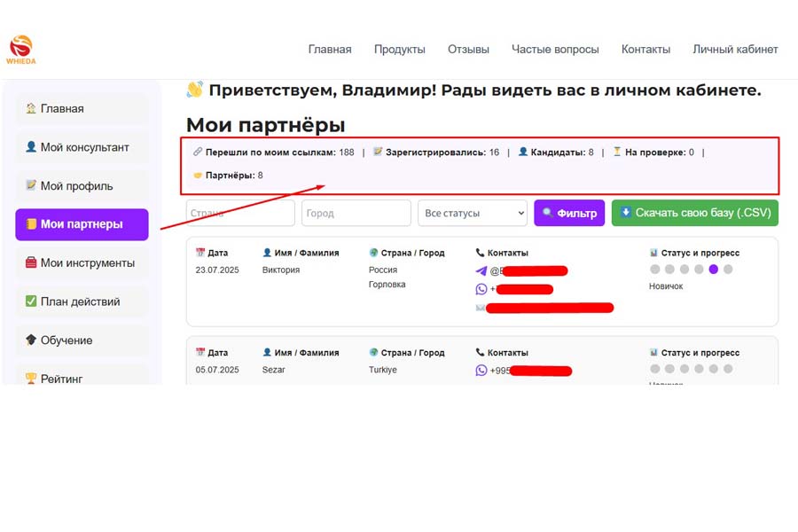Click Виктория's status progress indicator row
798x532 pixels.
click(x=693, y=269)
